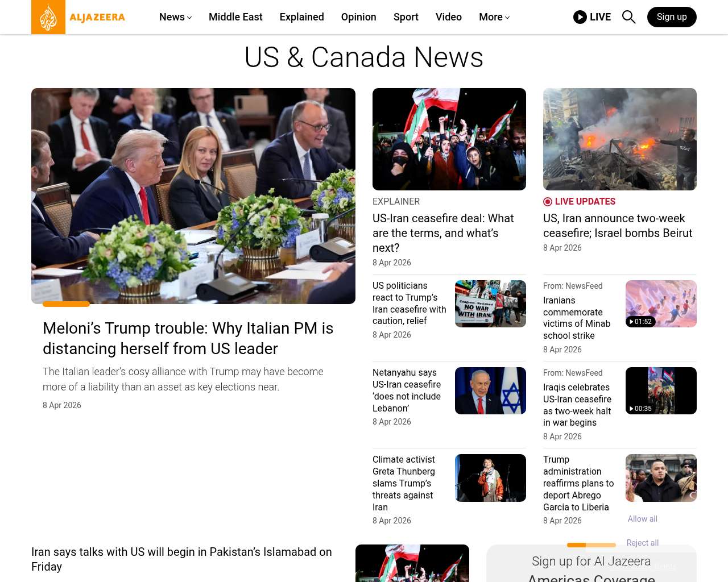Open the search magnifier icon
728x582 pixels.
coord(628,17)
